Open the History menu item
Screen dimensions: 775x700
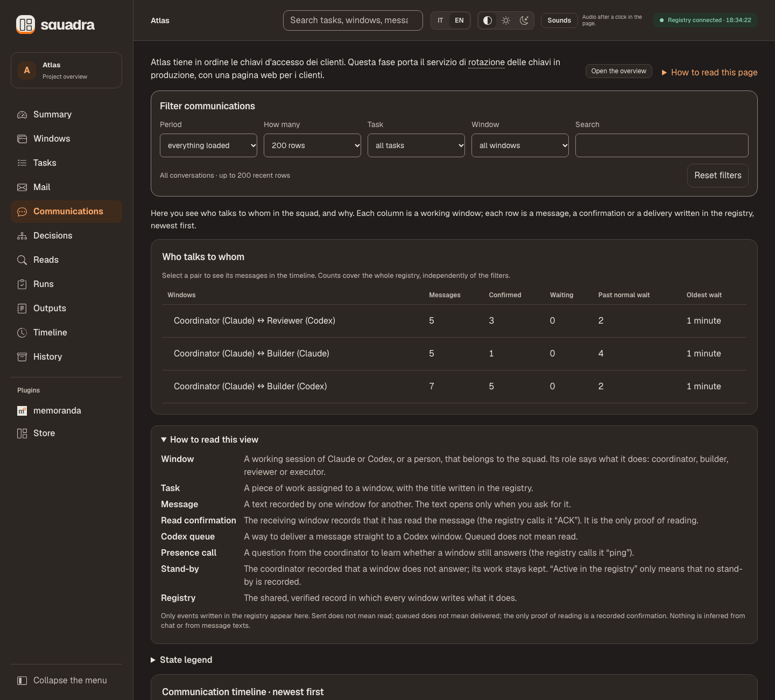(x=66, y=357)
